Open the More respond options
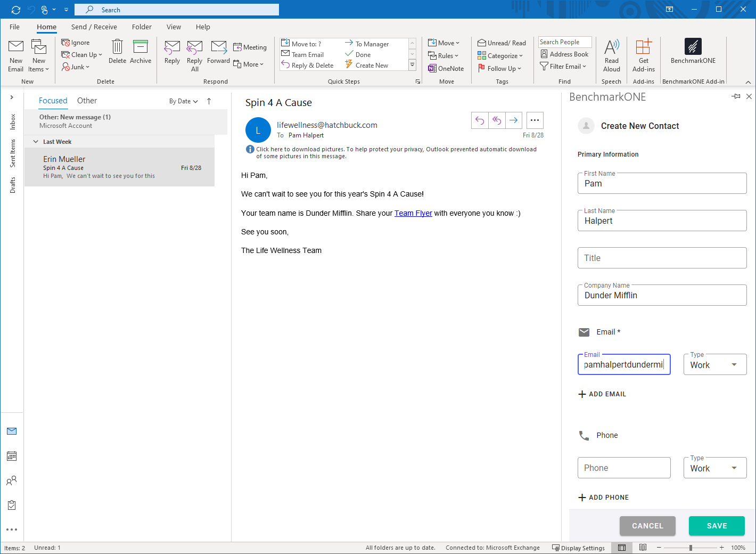This screenshot has width=756, height=554. [248, 64]
